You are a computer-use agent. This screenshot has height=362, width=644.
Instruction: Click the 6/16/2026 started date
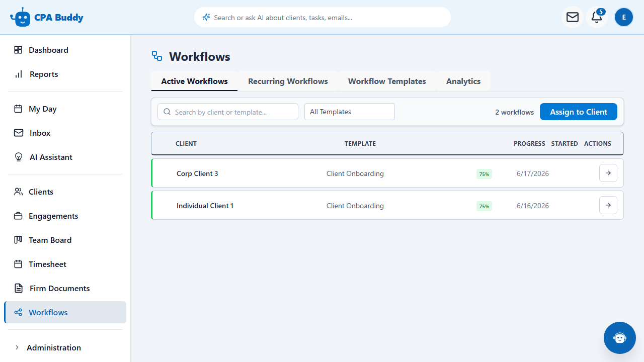coord(533,206)
